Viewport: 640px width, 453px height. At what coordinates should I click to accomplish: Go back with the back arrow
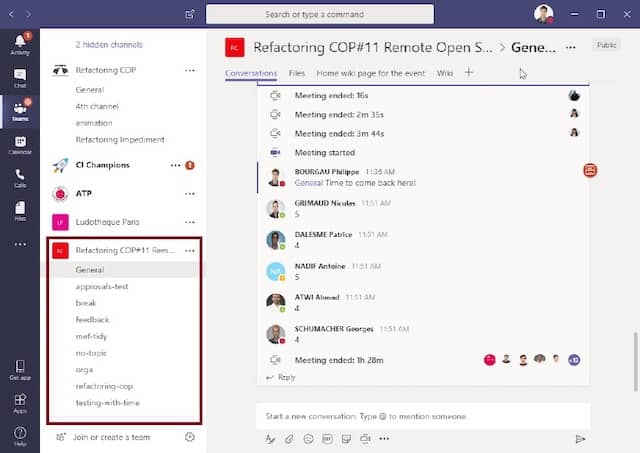[11, 14]
